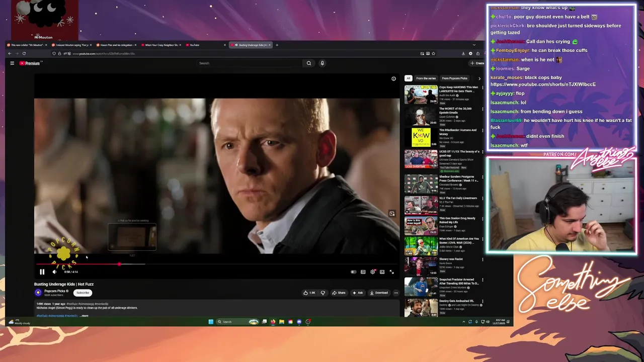Go back in the browser
644x362 pixels.
point(10,53)
